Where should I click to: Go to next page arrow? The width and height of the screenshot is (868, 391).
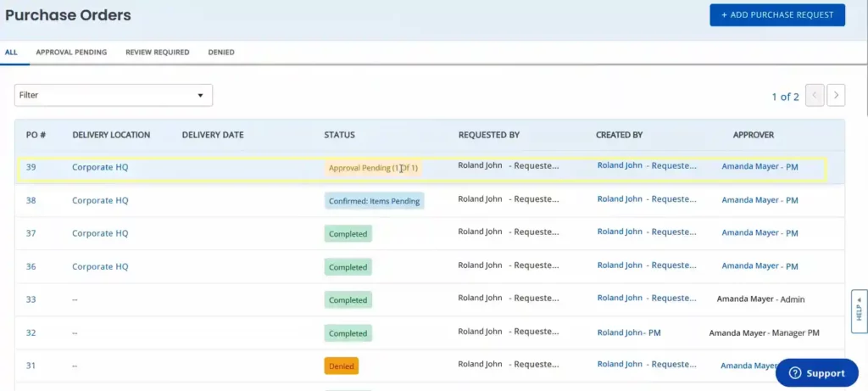click(x=836, y=96)
